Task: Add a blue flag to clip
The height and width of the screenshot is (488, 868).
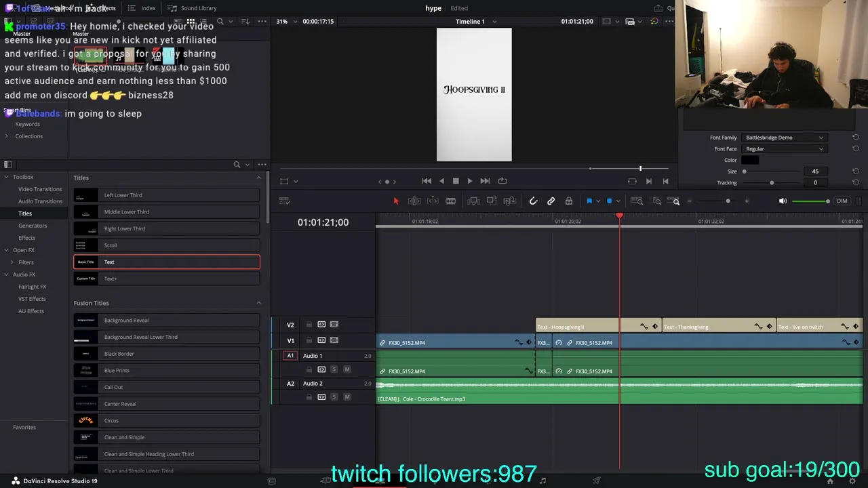Action: (x=589, y=201)
